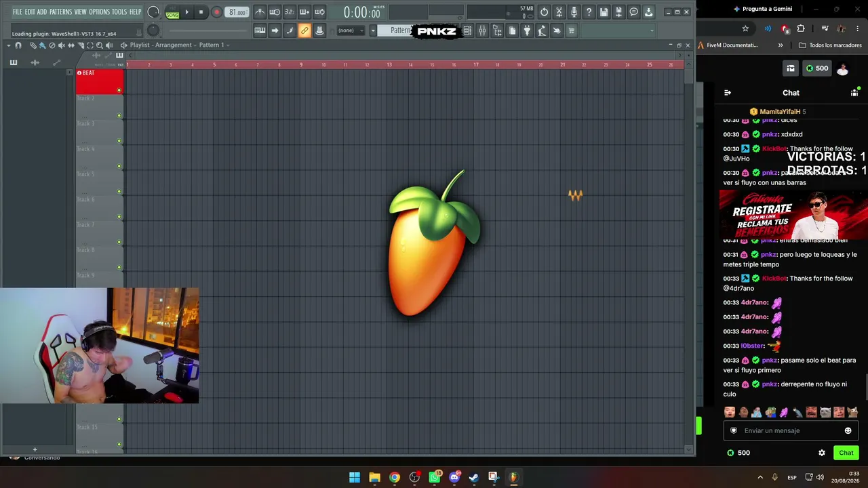Mute Track 2 with its green dot
Image resolution: width=868 pixels, height=488 pixels.
tap(119, 115)
